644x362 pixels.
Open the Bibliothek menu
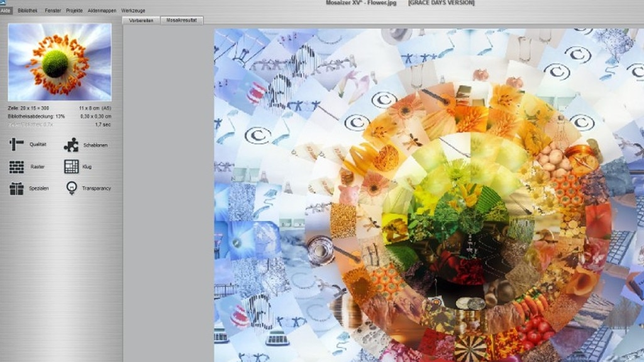28,11
